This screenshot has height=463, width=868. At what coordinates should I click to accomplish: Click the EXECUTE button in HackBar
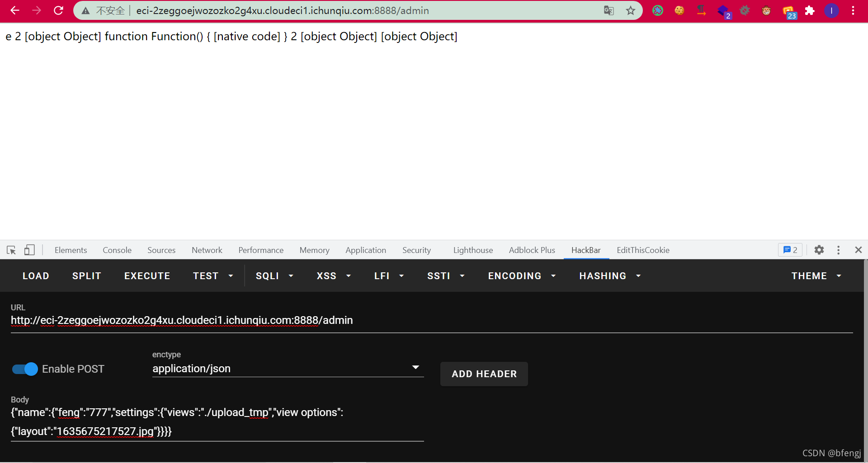tap(147, 276)
